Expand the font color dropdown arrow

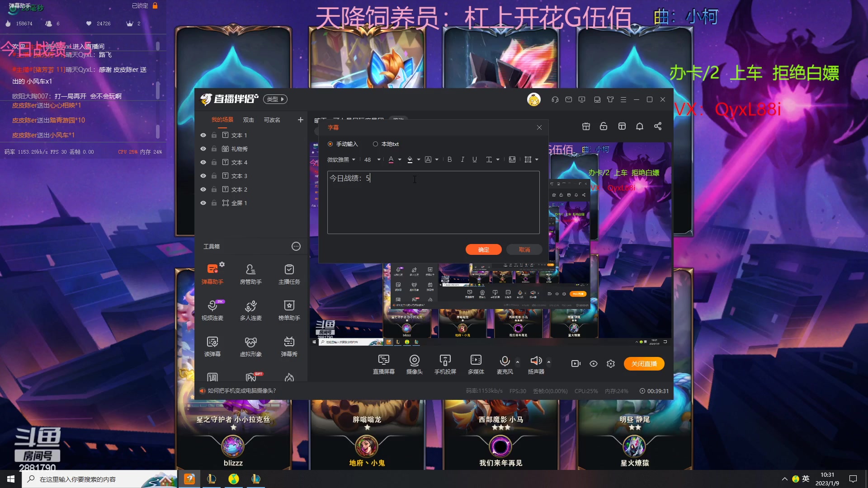tap(400, 160)
